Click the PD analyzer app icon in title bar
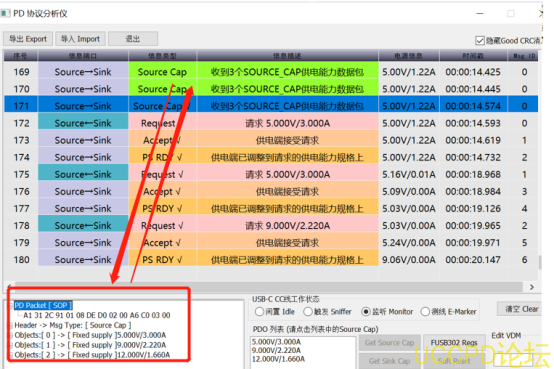 pyautogui.click(x=5, y=13)
